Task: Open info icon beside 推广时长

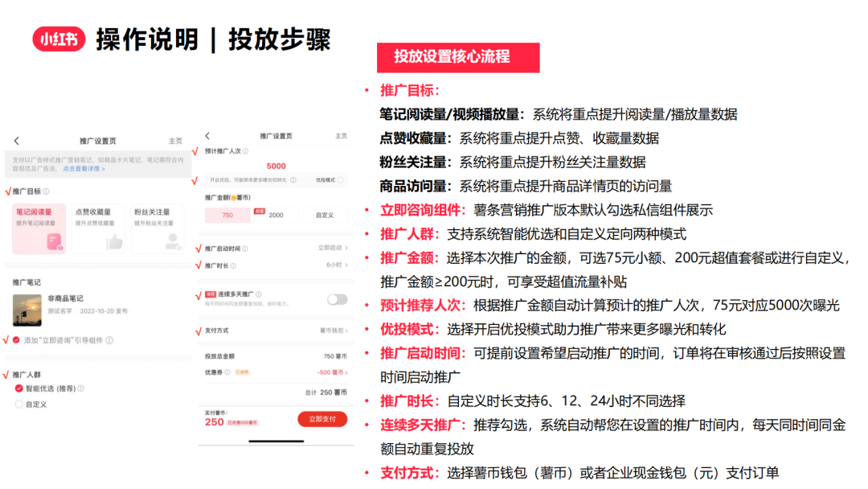Action: (233, 266)
